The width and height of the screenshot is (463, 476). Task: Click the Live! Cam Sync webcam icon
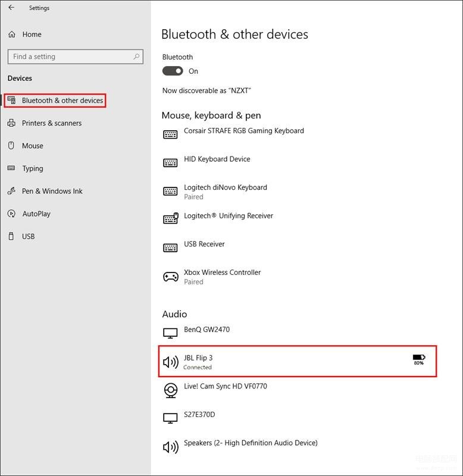point(171,390)
